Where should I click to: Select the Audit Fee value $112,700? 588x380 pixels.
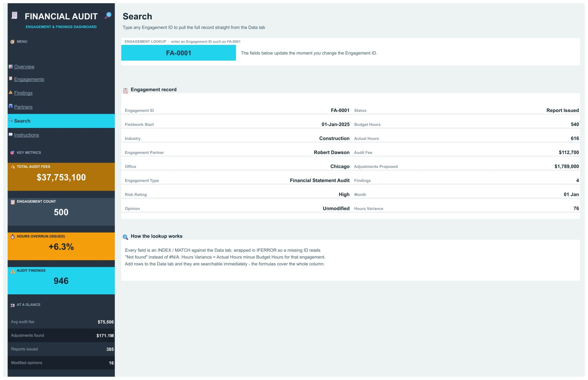click(568, 152)
